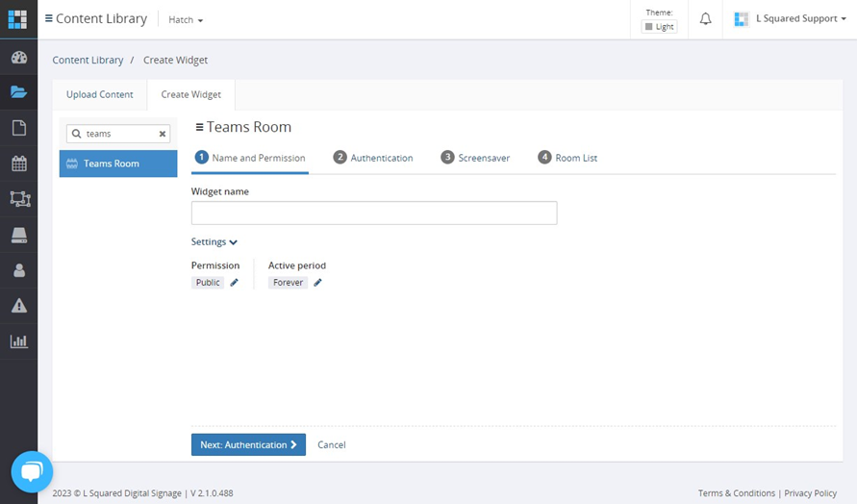
Task: Open the layout frames sidebar icon
Action: [19, 199]
